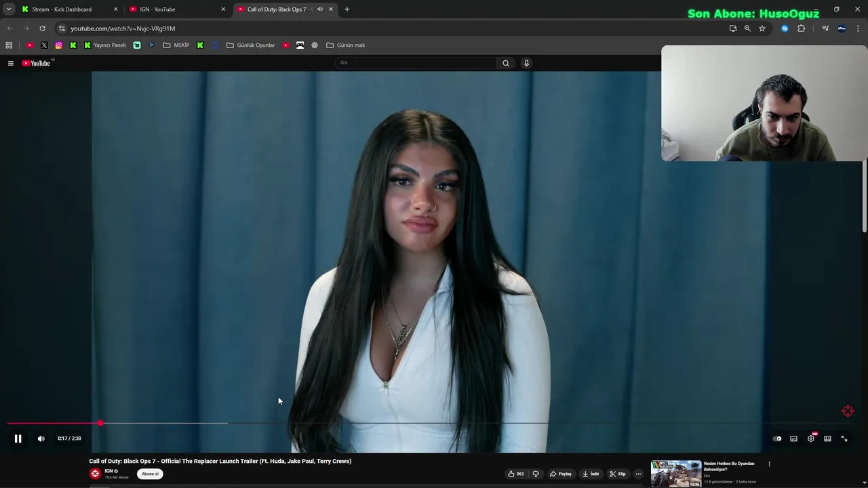
Task: Pause the video with the pause button
Action: coord(18,439)
